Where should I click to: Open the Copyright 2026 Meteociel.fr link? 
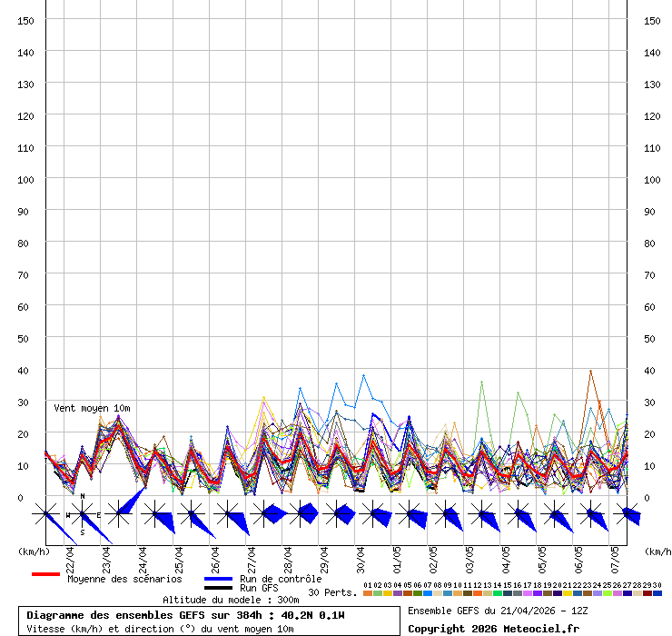[493, 629]
